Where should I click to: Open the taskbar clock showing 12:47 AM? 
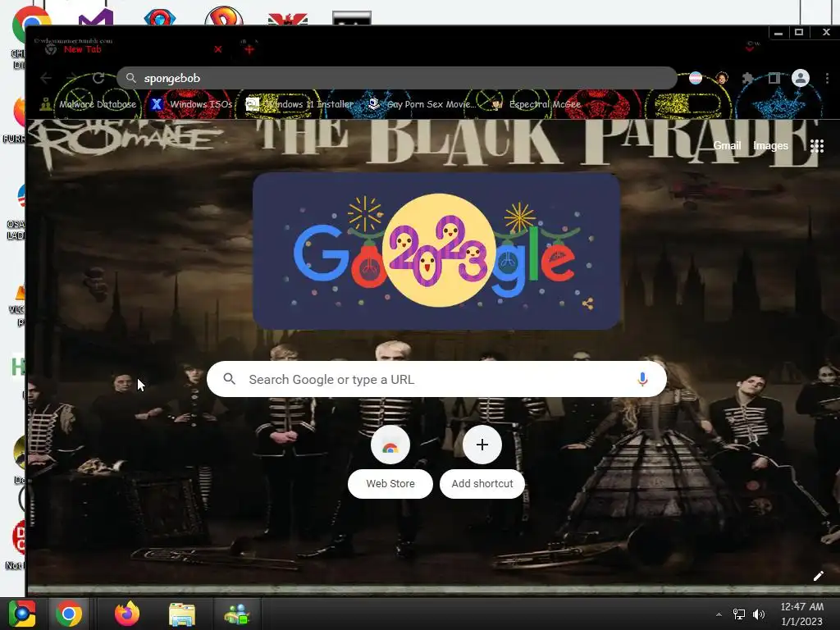802,614
